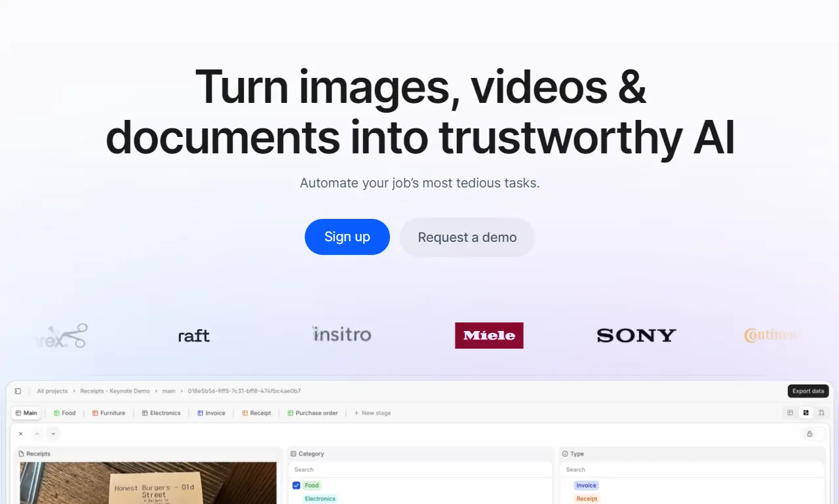
Task: Go to the main breadcrumb
Action: (169, 391)
